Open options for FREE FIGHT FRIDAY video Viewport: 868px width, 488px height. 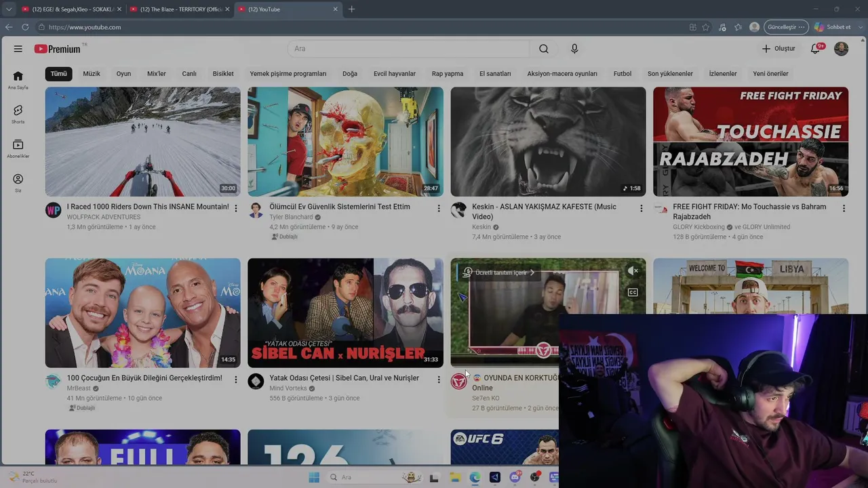pos(844,208)
